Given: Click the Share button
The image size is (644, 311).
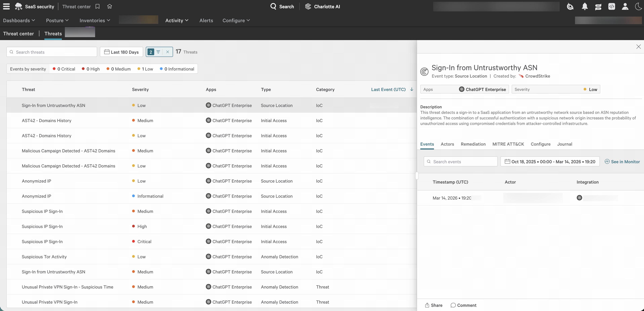Looking at the screenshot, I should (434, 305).
